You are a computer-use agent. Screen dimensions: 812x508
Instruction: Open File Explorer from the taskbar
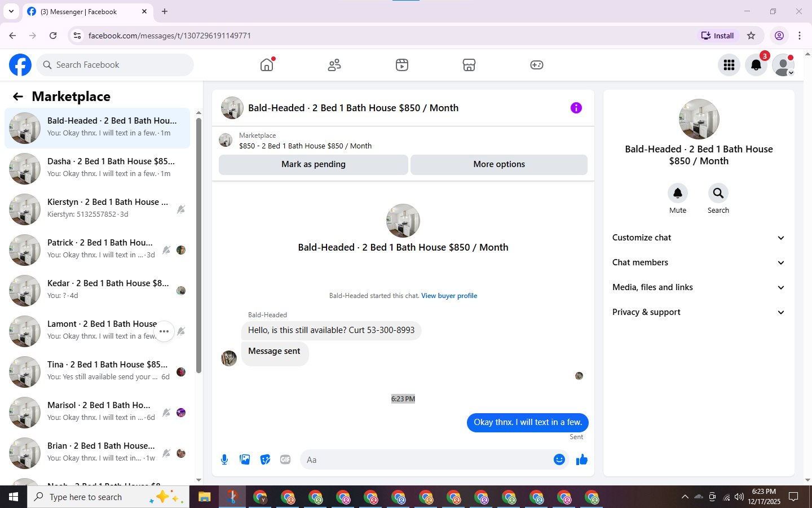[x=204, y=497]
